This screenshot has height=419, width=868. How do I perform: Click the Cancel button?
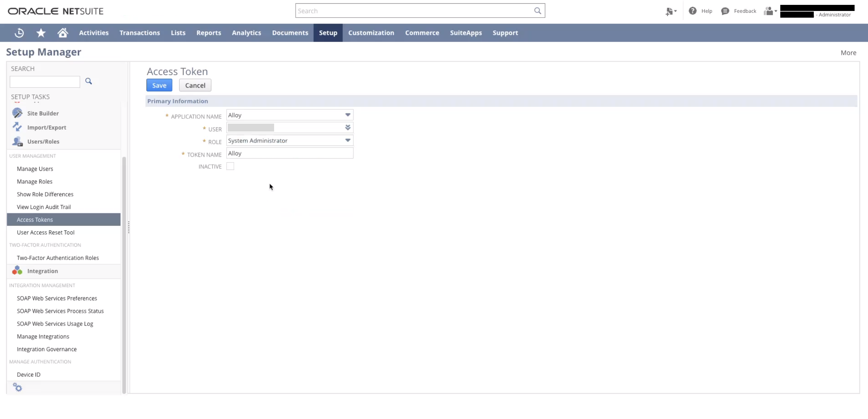coord(195,85)
